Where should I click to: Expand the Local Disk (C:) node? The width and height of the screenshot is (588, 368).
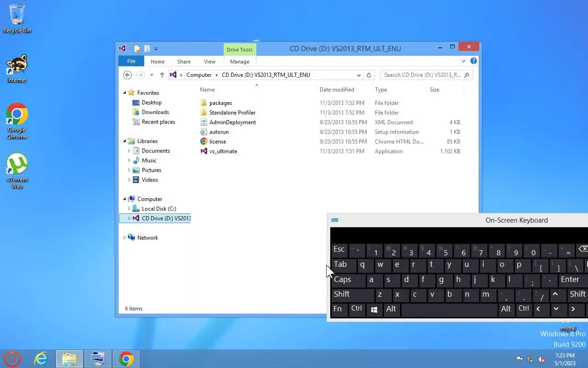tap(129, 209)
